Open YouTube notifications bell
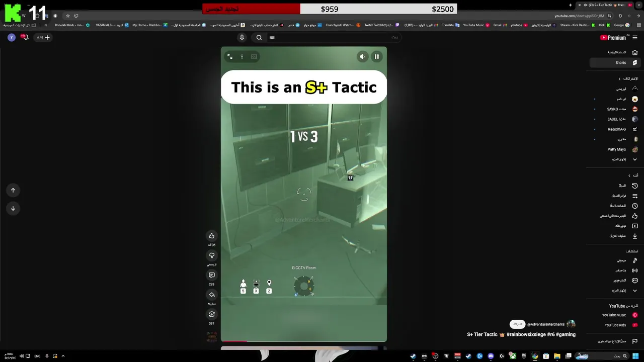Screen dimensions: 644x362 tap(24, 37)
